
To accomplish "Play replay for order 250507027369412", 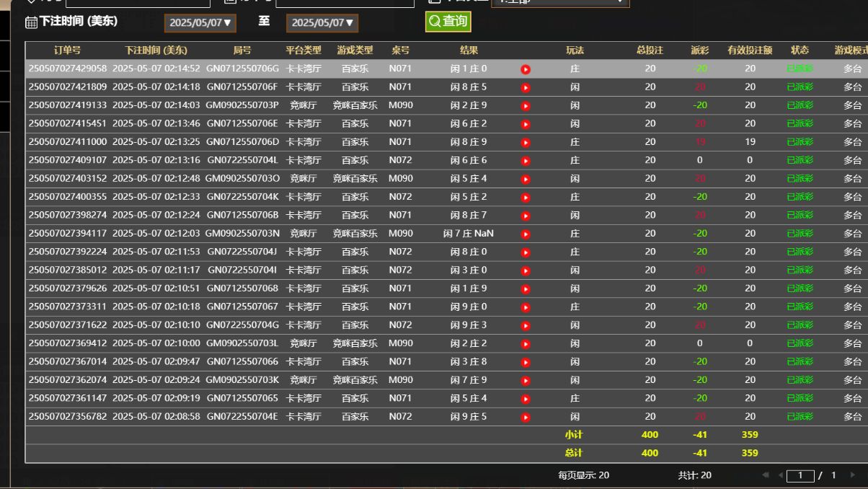I will pyautogui.click(x=526, y=344).
